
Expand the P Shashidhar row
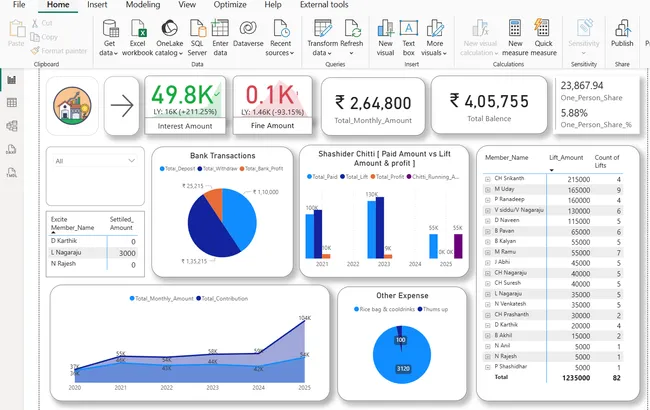pos(488,367)
